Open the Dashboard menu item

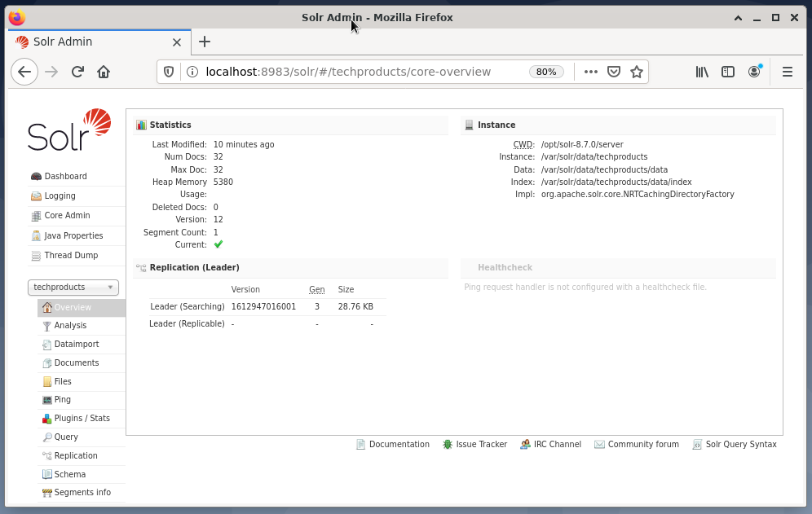(65, 176)
